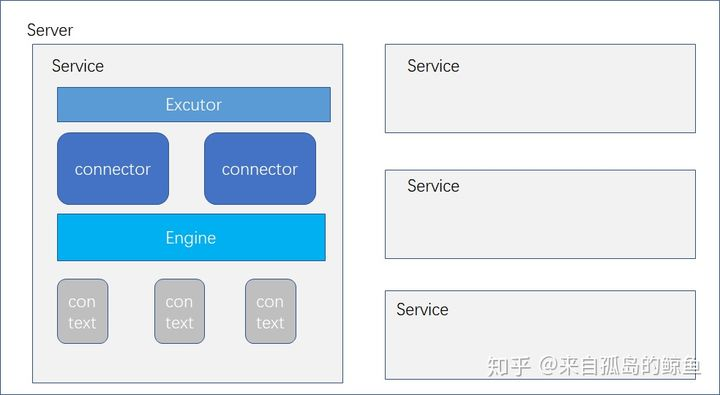Click empty area below the context boxes
The image size is (720, 395).
(187, 363)
